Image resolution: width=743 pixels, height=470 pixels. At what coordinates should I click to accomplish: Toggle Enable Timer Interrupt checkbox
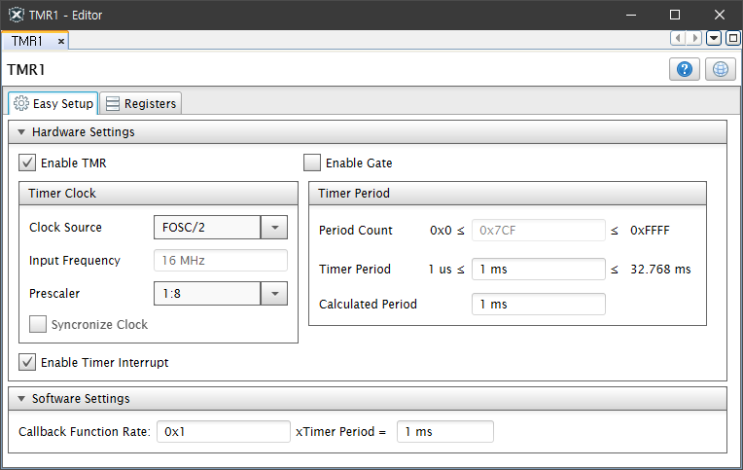click(28, 362)
